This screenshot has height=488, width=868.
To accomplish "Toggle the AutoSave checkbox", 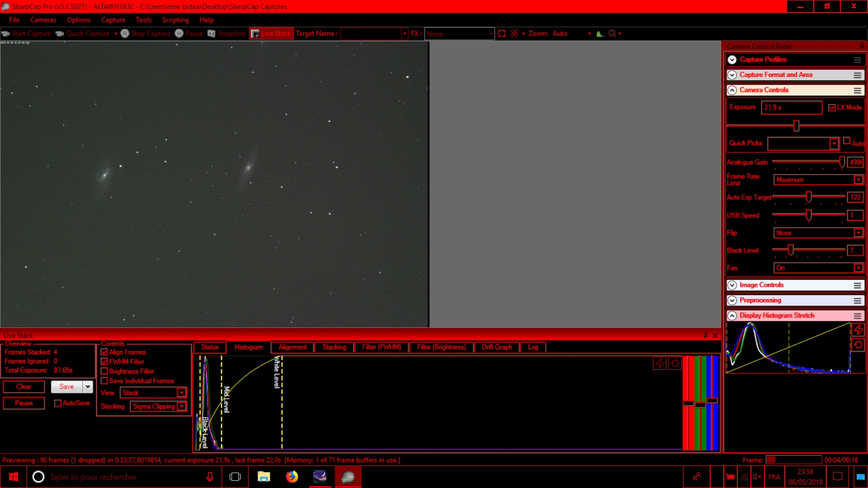I will click(x=58, y=403).
